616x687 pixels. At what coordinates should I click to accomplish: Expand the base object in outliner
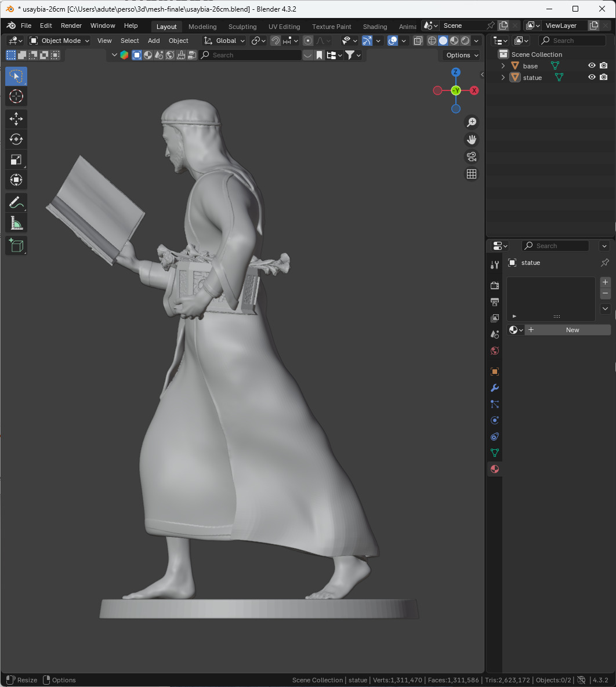pos(503,66)
